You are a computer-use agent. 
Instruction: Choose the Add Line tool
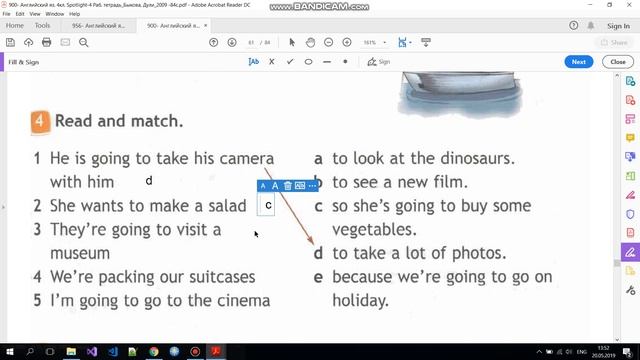(x=327, y=62)
